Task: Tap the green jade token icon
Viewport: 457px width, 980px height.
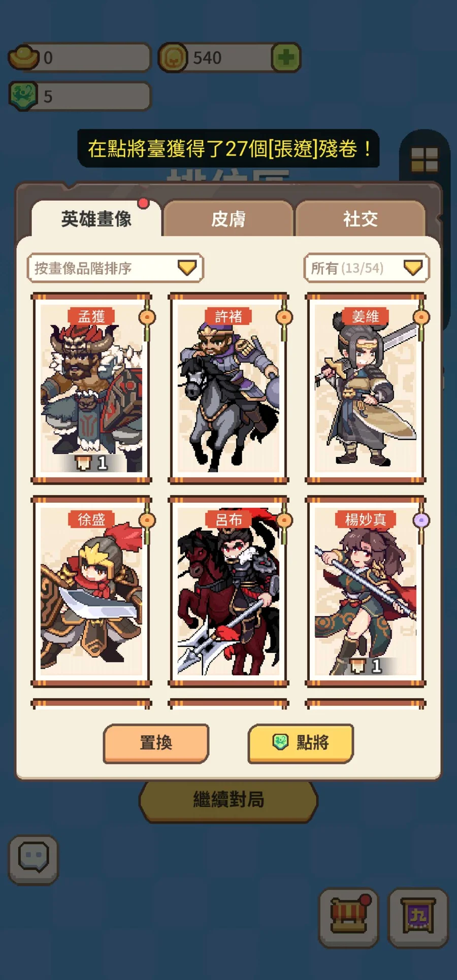Action: tap(23, 96)
